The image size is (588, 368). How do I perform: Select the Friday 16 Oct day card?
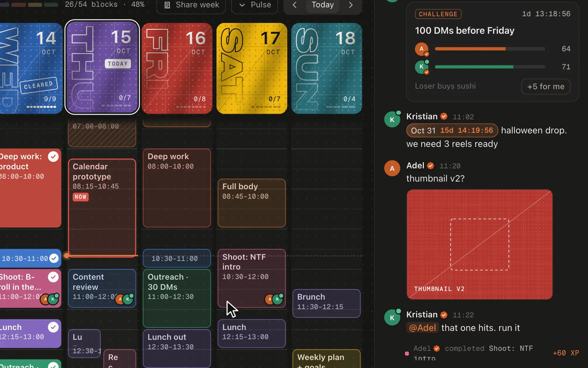[177, 68]
